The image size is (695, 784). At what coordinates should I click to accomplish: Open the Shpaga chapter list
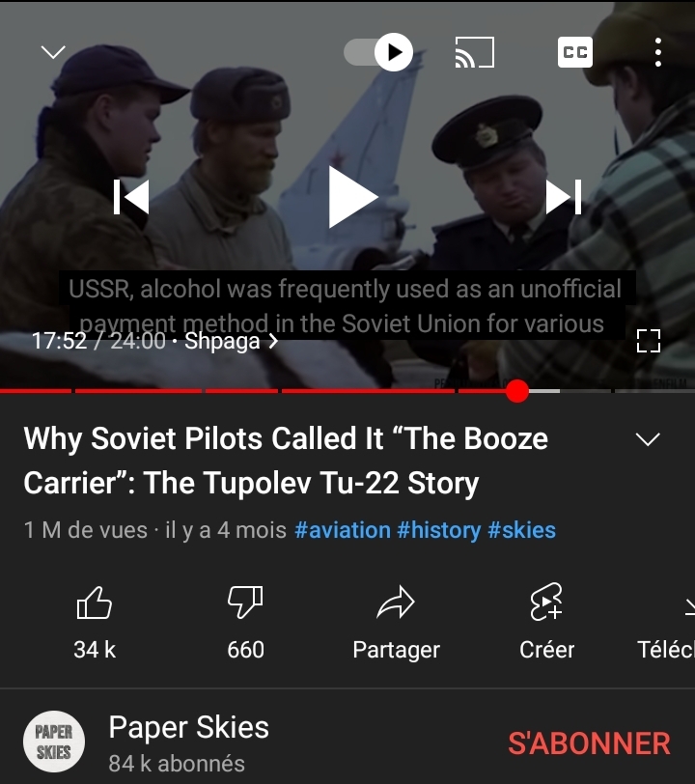231,342
